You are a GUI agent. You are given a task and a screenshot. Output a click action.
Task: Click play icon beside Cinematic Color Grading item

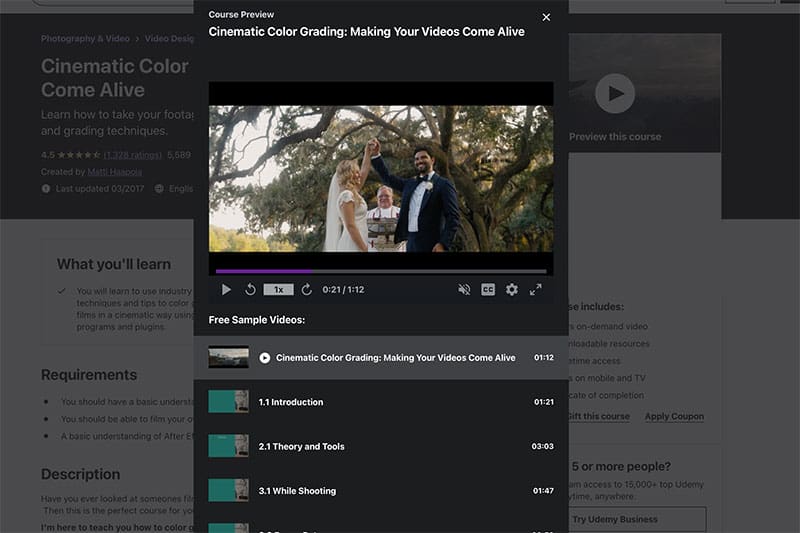(265, 358)
